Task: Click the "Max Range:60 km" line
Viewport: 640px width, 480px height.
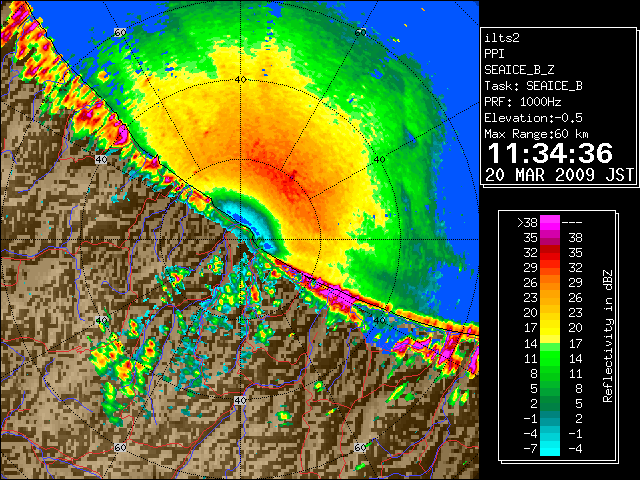Action: coord(536,134)
